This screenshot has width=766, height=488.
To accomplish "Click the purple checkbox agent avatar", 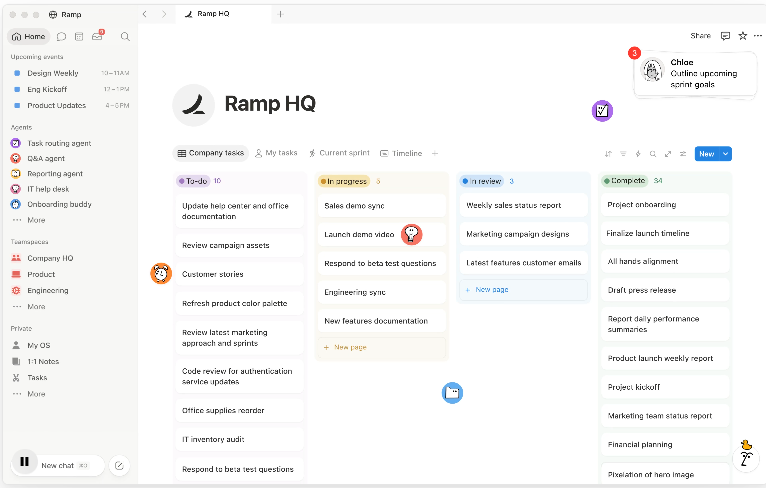I will [x=602, y=111].
